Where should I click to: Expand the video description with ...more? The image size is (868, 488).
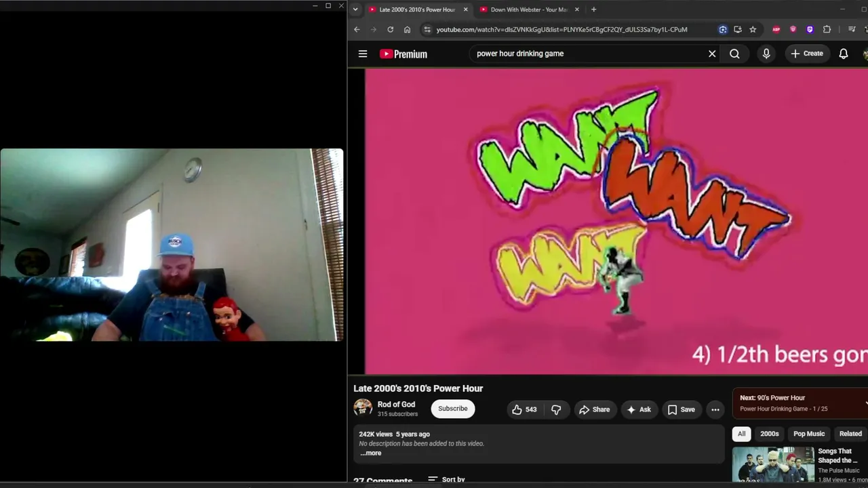(x=371, y=453)
